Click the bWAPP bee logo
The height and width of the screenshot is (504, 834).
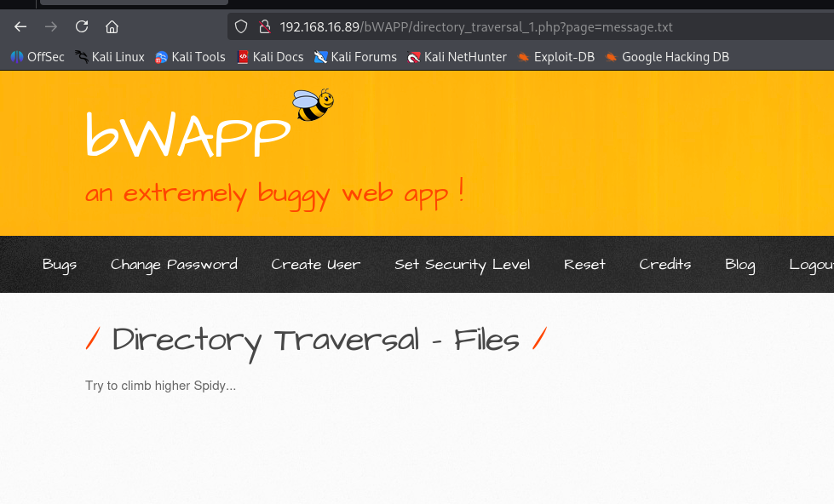pos(313,105)
